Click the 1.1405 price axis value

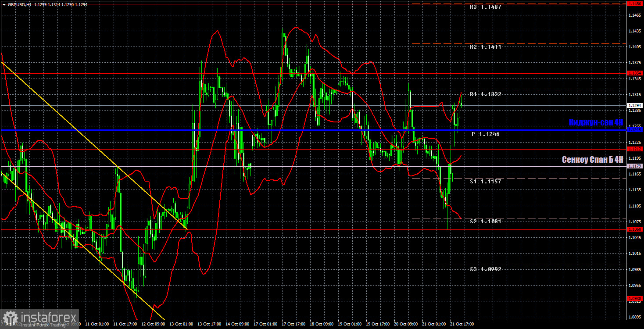click(x=635, y=47)
